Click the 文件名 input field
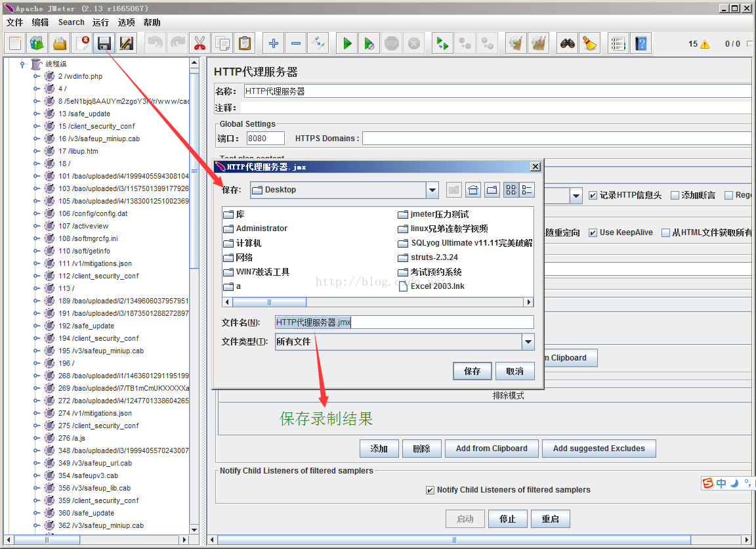756x549 pixels. (404, 322)
